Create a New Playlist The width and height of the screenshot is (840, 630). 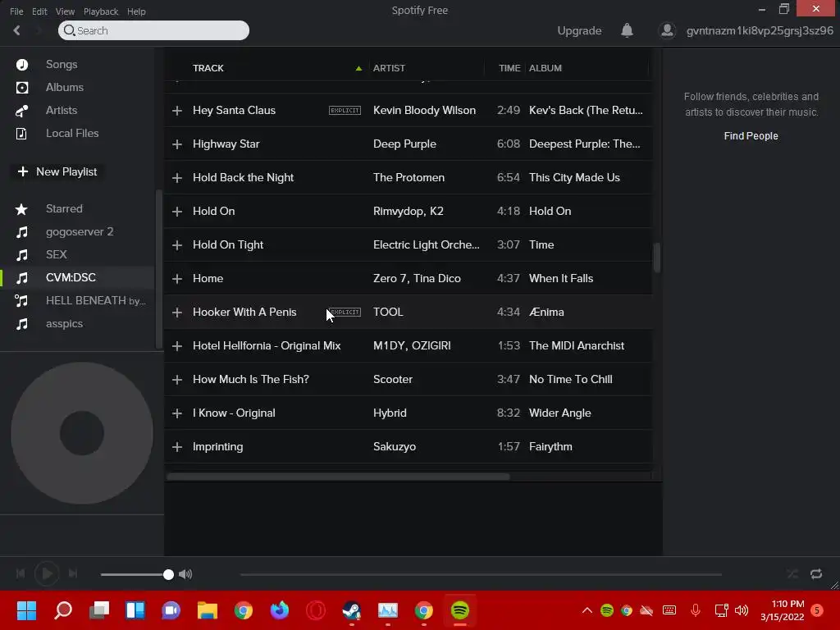pos(57,172)
